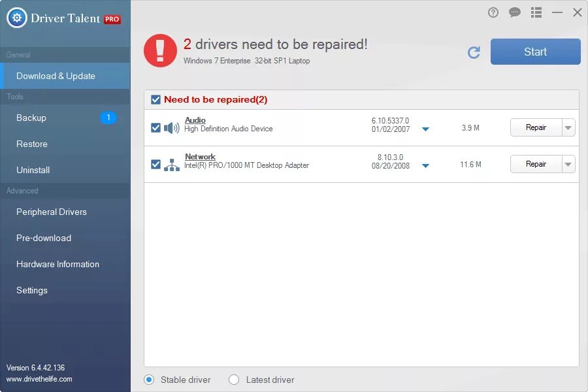Viewport: 588px width, 392px height.
Task: Click the 2 drivers need to be repaired heading
Action: 276,44
